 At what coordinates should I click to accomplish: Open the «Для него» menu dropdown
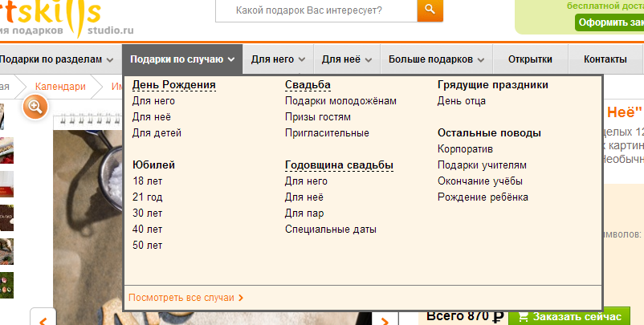coord(278,59)
